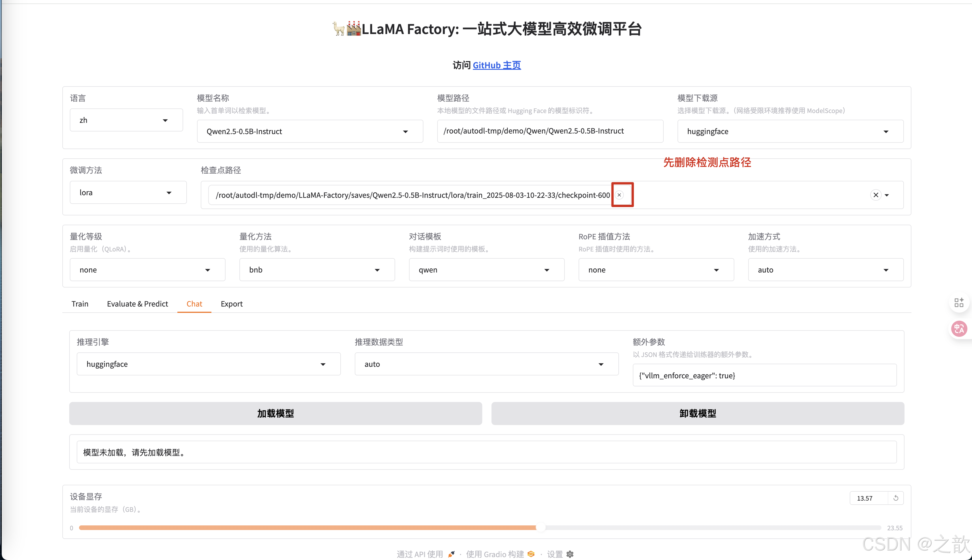Clear all checkpoint path selections

pyautogui.click(x=875, y=195)
